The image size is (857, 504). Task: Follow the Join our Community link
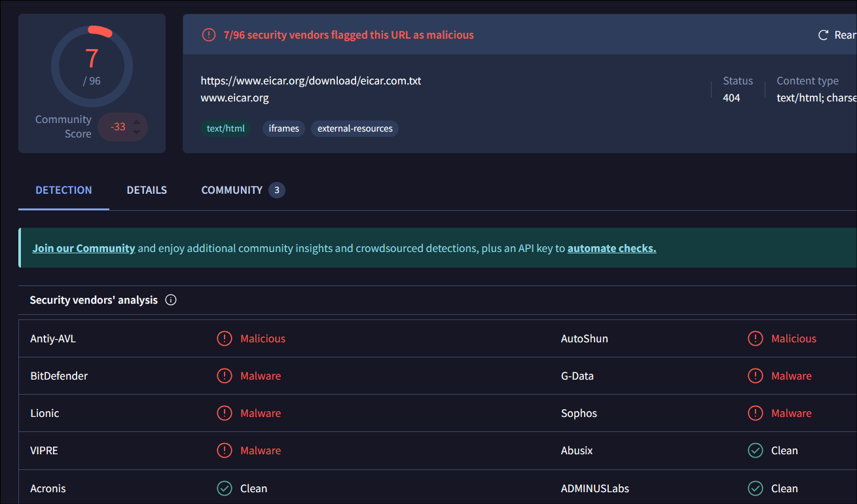point(84,249)
